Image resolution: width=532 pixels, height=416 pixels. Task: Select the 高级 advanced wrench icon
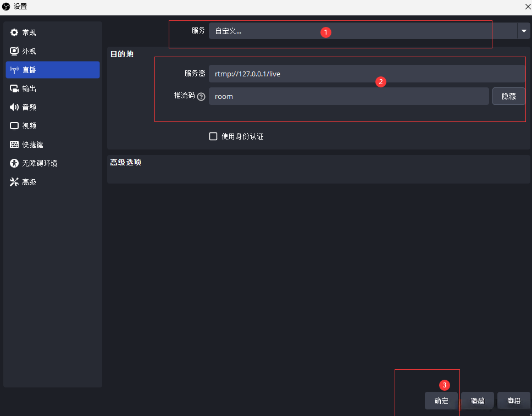pos(14,182)
